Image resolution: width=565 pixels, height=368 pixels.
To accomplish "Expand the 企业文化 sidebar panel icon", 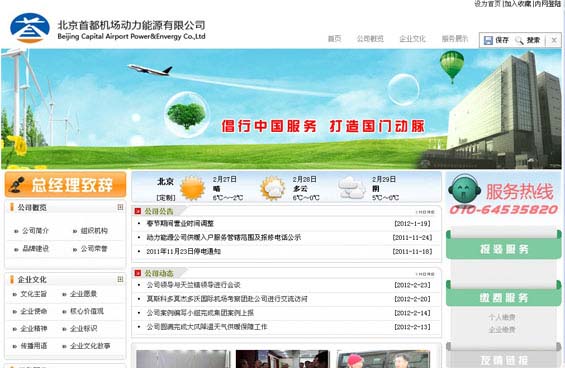I will [120, 279].
